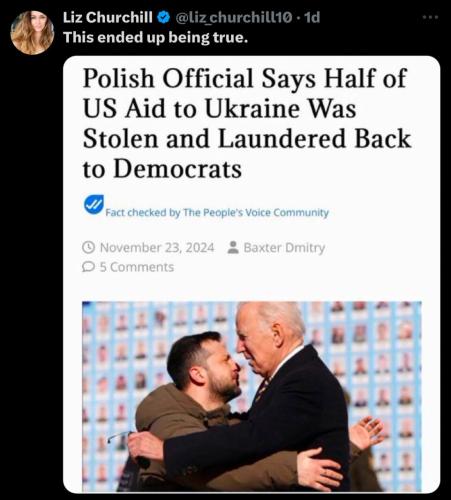The image size is (451, 500).
Task: Select the 'This ended up being true.' text
Action: coord(156,37)
